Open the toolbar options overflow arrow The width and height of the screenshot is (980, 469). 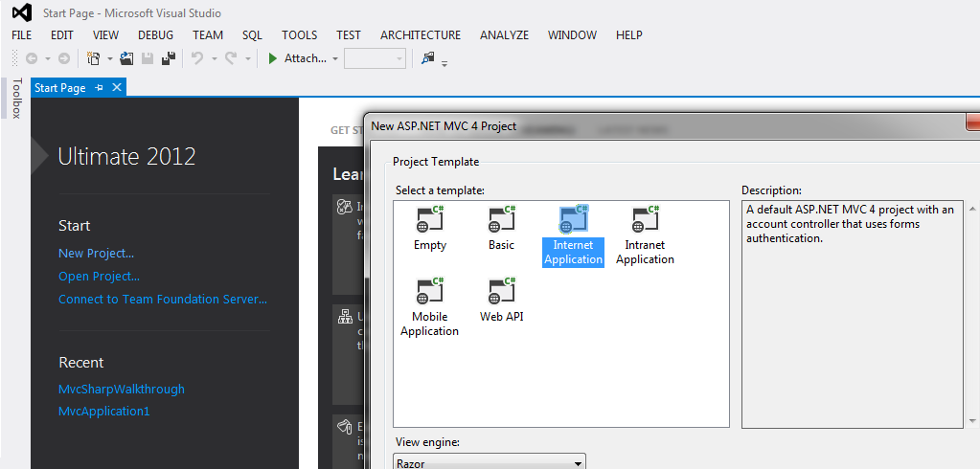tap(444, 63)
